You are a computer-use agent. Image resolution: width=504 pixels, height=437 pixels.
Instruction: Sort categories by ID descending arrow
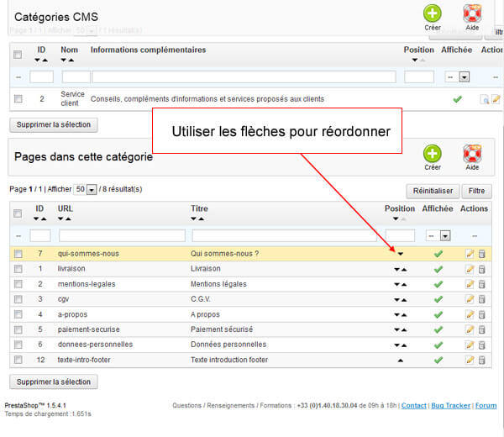pyautogui.click(x=38, y=61)
